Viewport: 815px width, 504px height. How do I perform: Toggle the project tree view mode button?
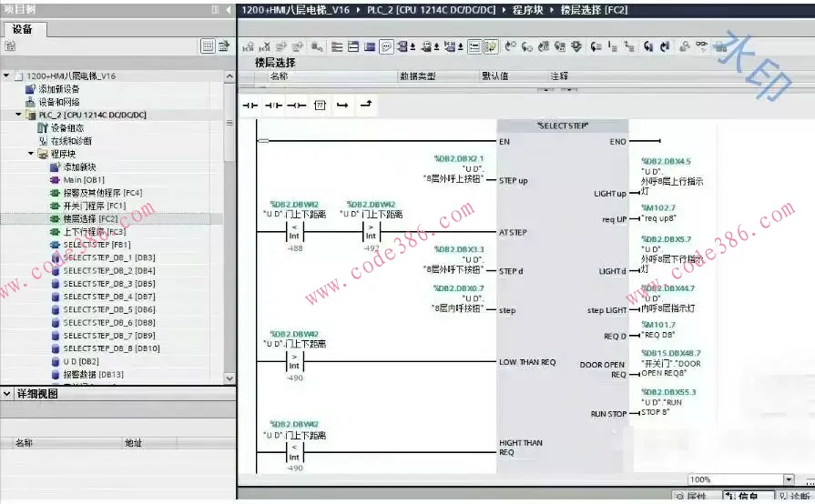208,45
